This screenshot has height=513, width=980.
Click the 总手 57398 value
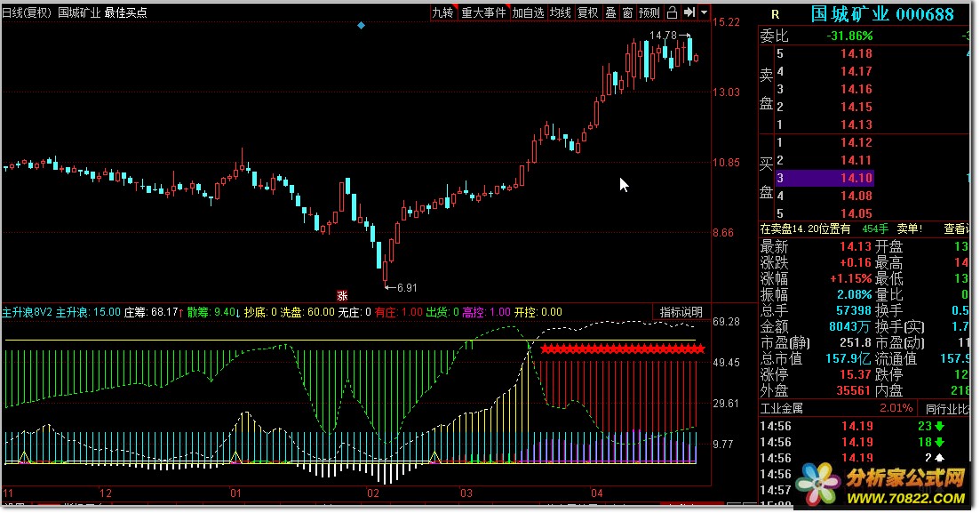[x=854, y=310]
